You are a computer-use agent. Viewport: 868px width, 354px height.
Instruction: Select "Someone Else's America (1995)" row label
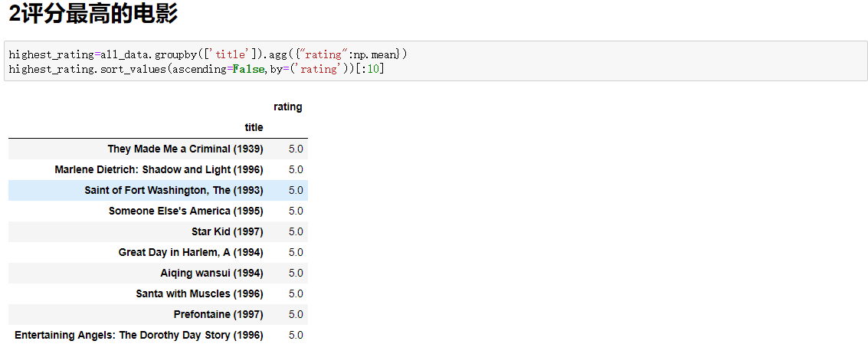pyautogui.click(x=185, y=211)
